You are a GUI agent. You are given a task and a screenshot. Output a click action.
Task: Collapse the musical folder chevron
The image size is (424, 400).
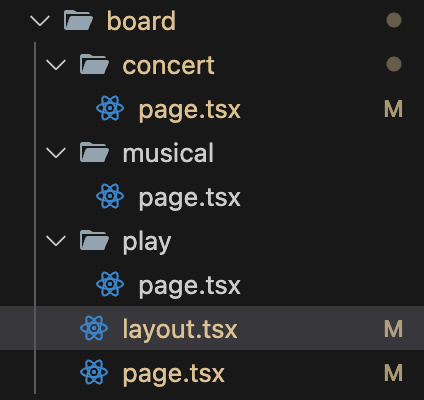point(56,153)
